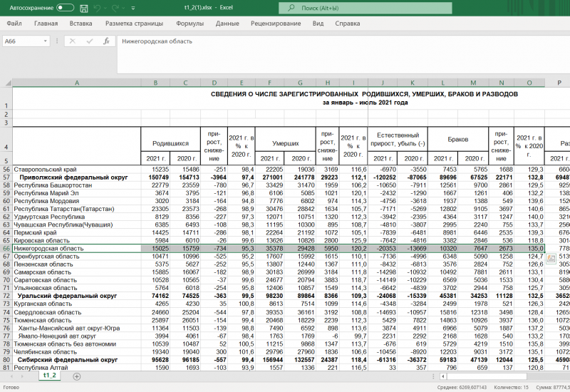The height and width of the screenshot is (392, 570).
Task: Click the New Sheet plus icon
Action: (77, 376)
